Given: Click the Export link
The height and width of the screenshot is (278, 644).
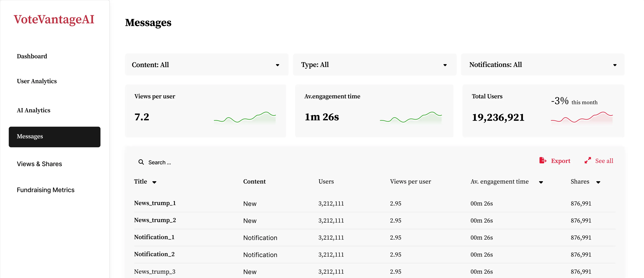Looking at the screenshot, I should coord(561,161).
